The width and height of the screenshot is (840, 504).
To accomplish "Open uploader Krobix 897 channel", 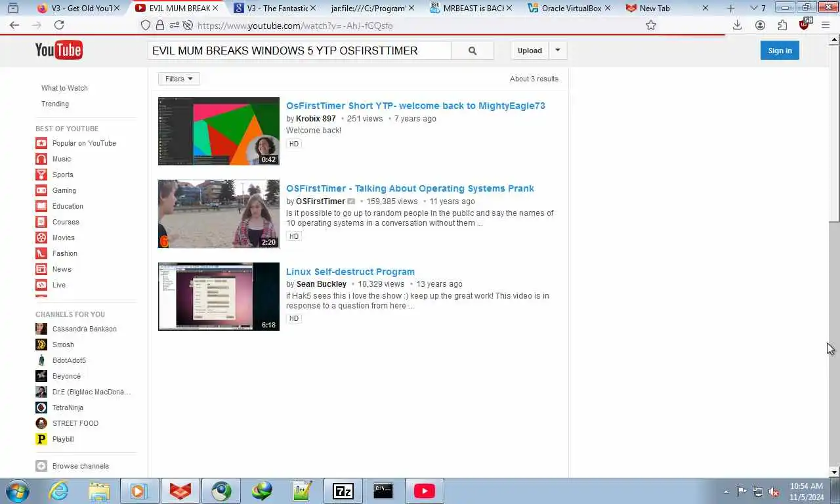I will point(316,119).
